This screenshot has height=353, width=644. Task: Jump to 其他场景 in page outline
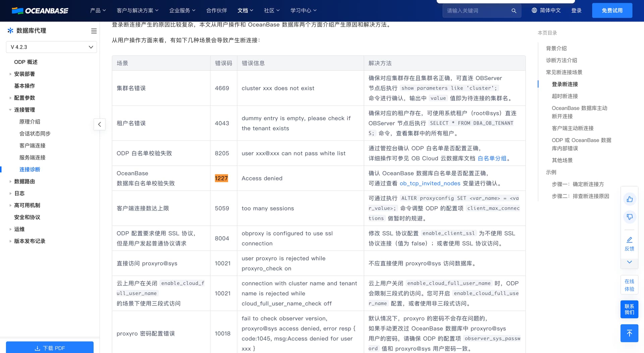pos(562,160)
